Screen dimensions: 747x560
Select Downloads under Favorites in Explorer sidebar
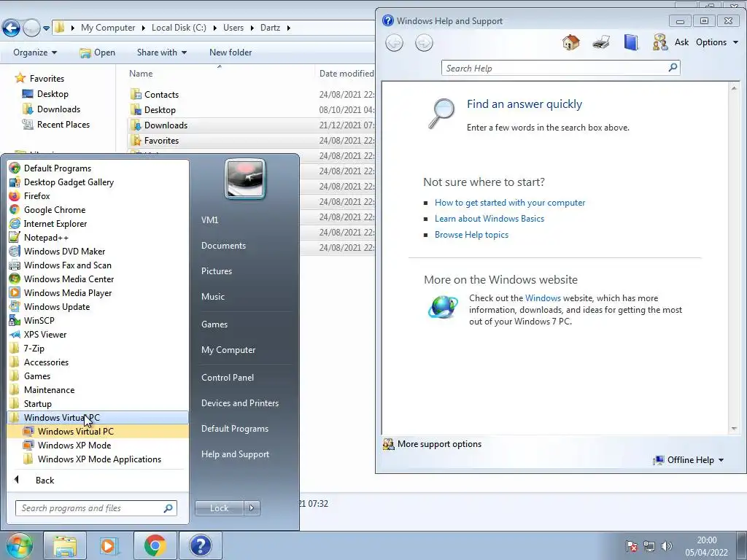click(58, 109)
